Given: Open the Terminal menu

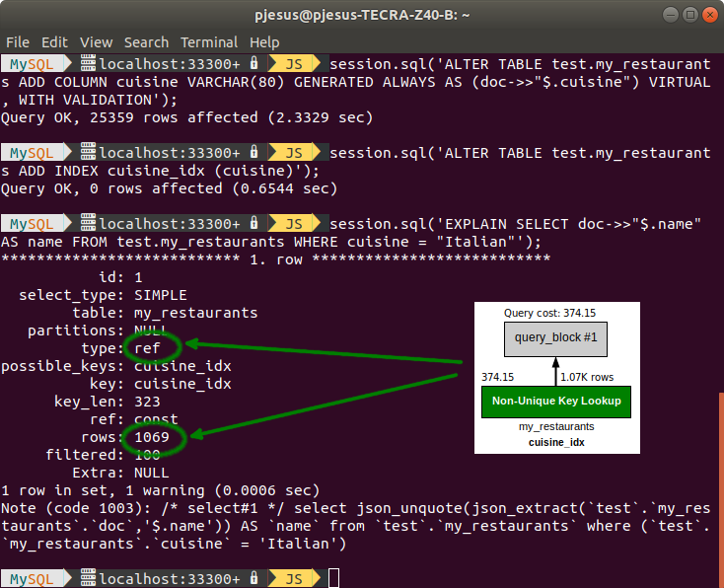Looking at the screenshot, I should tap(209, 42).
